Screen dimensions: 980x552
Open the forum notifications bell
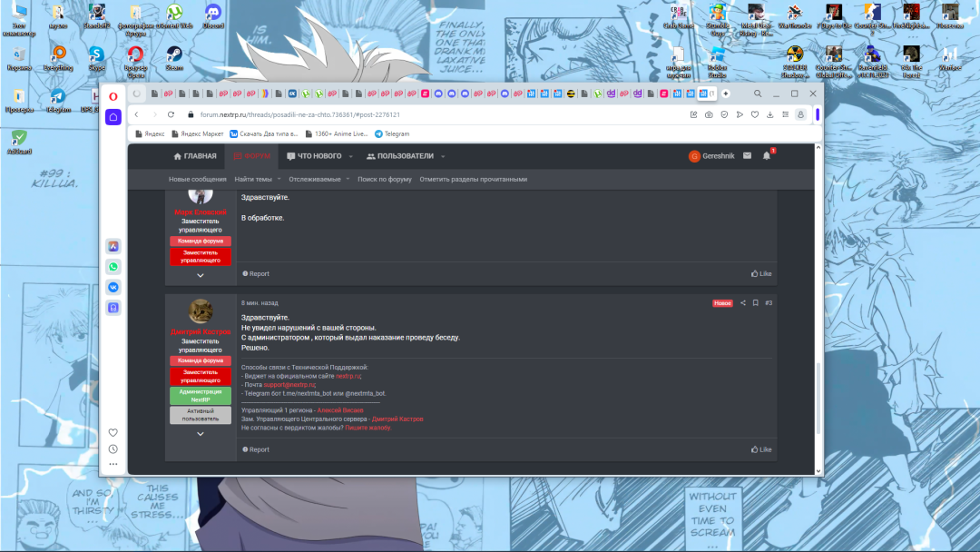point(766,155)
